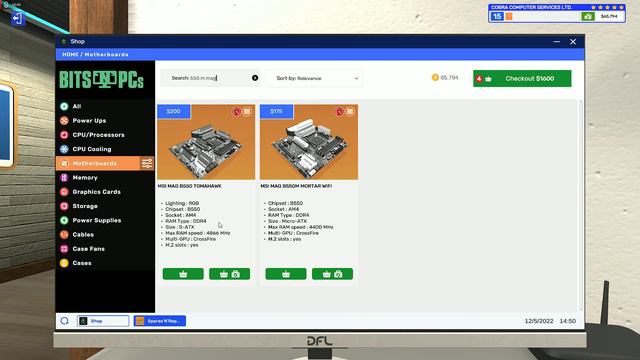640x360 pixels.
Task: Click the $175 price tag
Action: point(276,111)
